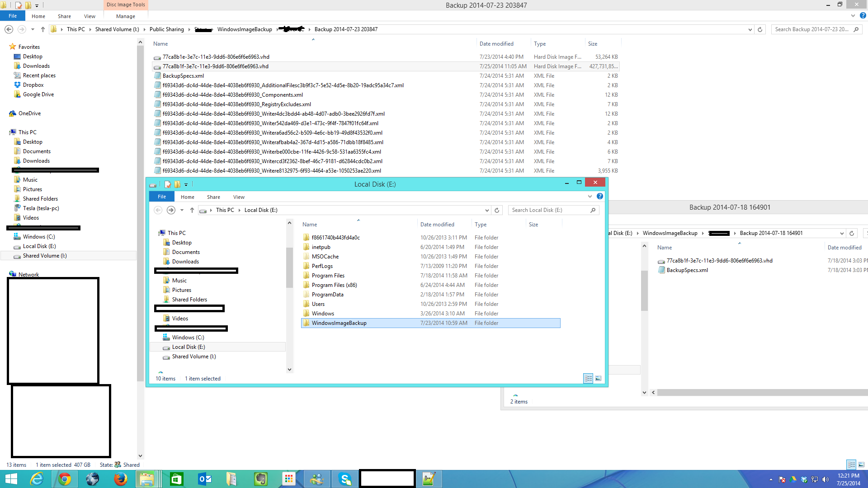868x488 pixels.
Task: Open the Evernote icon on the taskbar
Action: (x=261, y=479)
